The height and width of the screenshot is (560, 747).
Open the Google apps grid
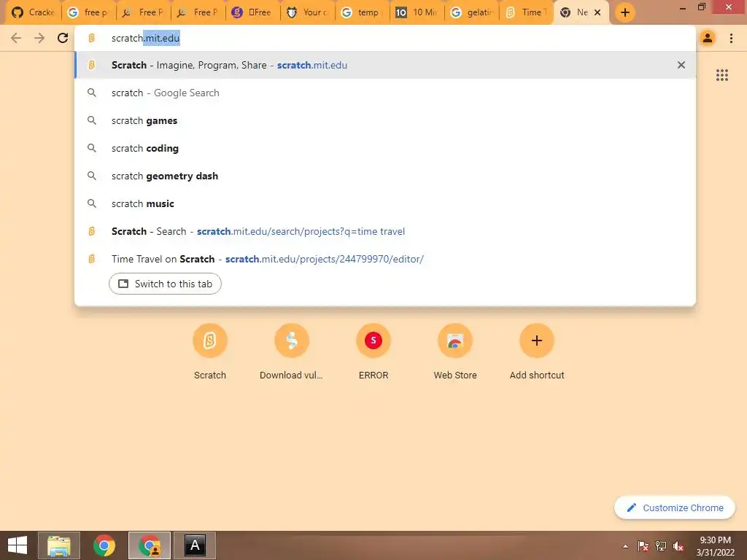tap(721, 75)
